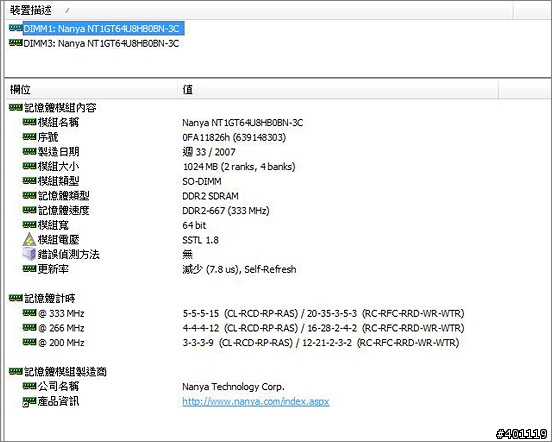
Task: Select DIMM1 Nanya NT1GT64U8HB0BN-3C row
Action: click(x=104, y=29)
